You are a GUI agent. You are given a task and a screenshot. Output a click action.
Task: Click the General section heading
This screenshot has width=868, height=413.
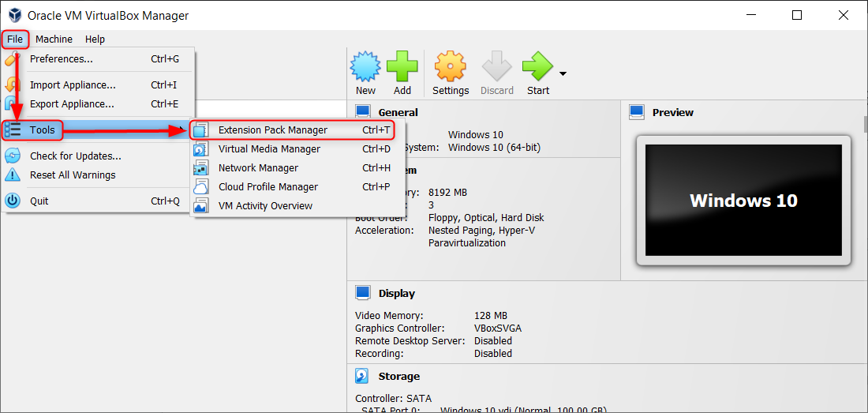[x=398, y=112]
